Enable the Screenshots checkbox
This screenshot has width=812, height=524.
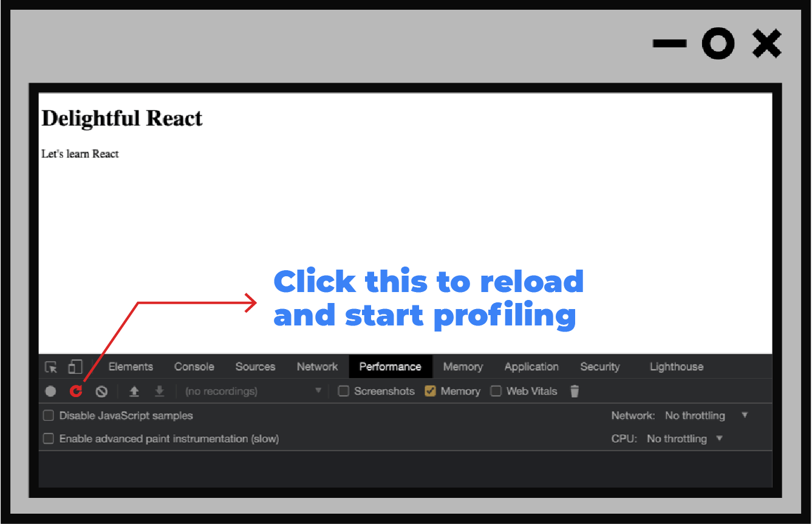344,392
